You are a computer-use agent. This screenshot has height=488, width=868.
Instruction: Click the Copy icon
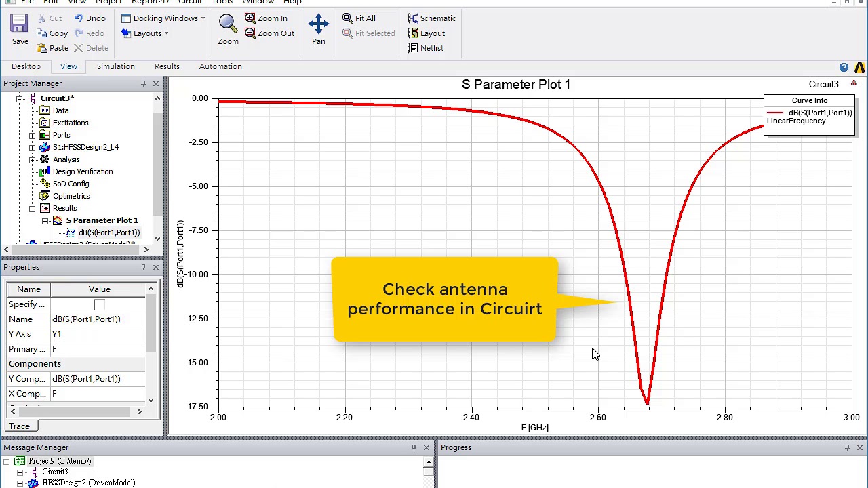click(42, 33)
